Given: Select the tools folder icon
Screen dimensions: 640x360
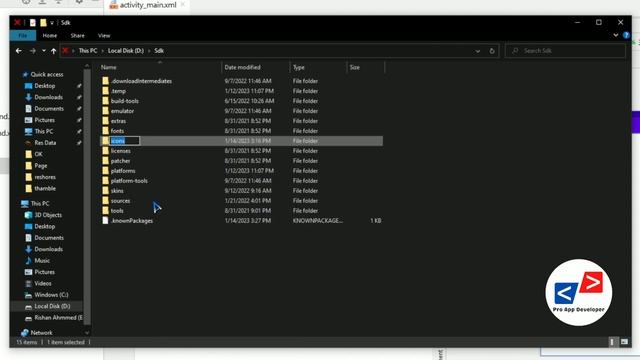Looking at the screenshot, I should click(105, 211).
